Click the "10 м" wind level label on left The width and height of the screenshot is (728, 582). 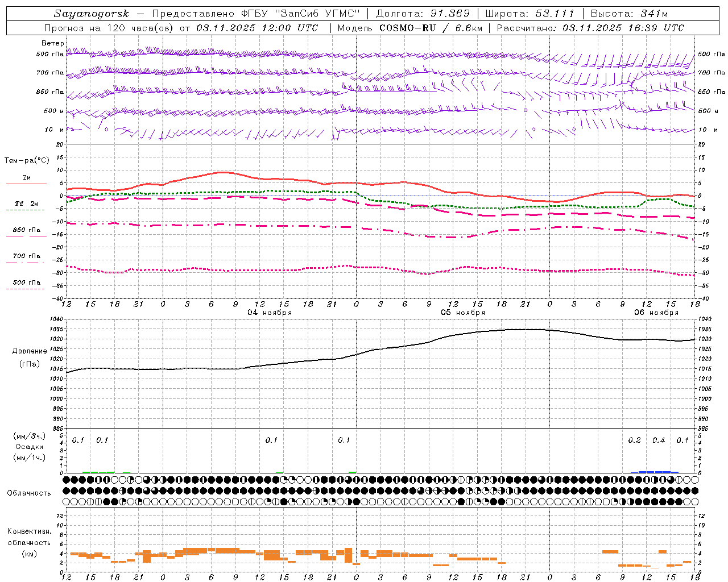tap(54, 130)
